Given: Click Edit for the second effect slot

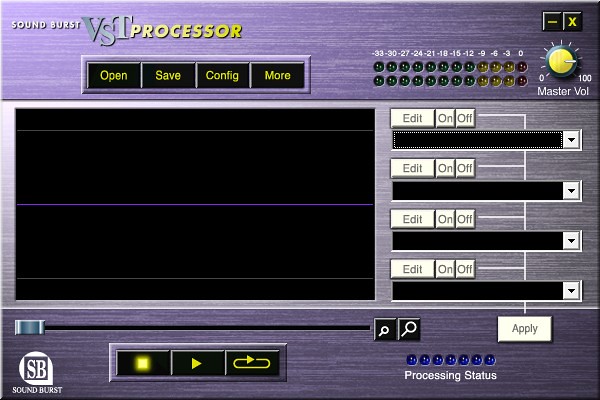Looking at the screenshot, I should tap(412, 168).
